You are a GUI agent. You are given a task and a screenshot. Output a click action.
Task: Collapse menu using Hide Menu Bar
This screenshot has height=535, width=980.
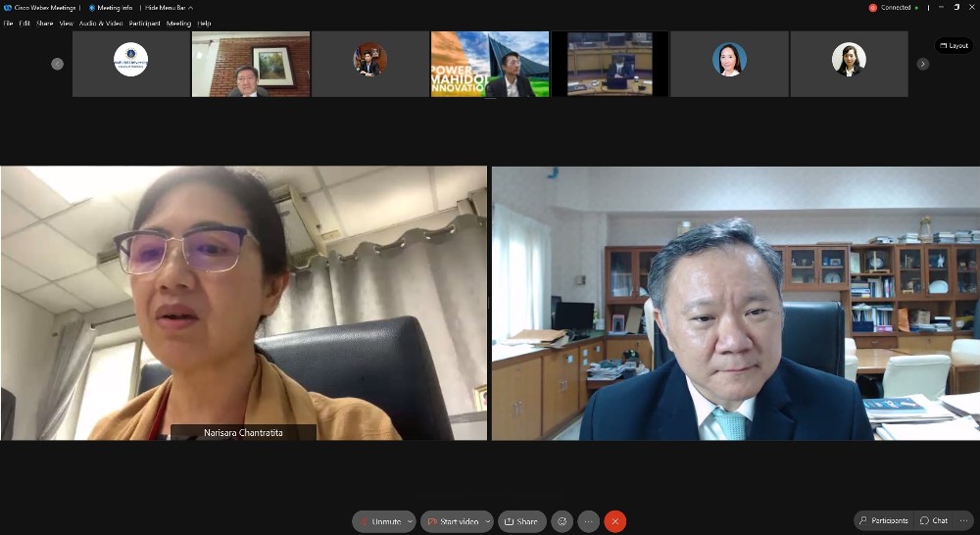coord(169,8)
